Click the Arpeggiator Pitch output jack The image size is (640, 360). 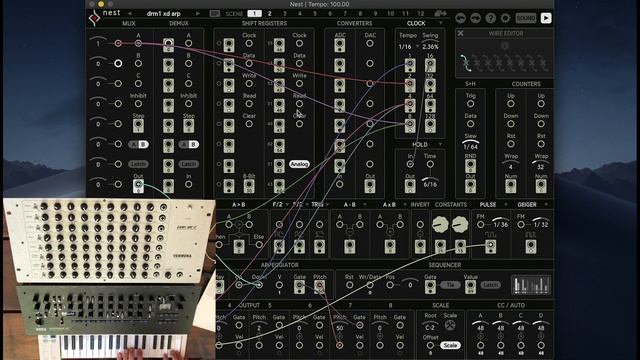[319, 286]
